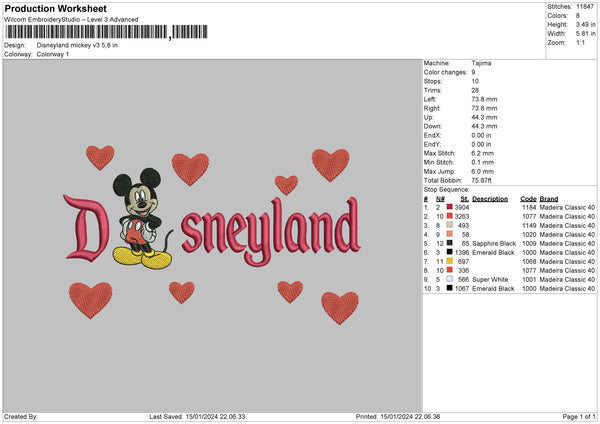Screen dimensions: 600x424
Task: Select the 'Colorway 1' value
Action: (53, 54)
